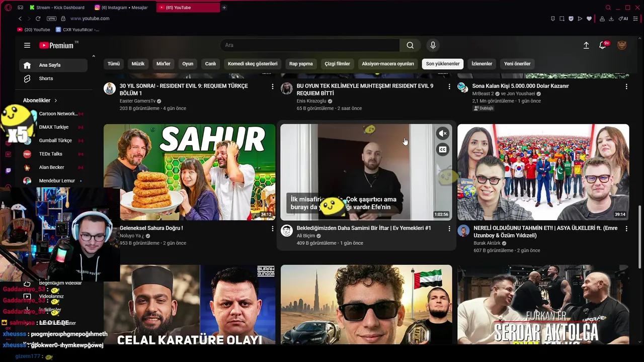Open options for Geleneksel Sahura Doğru
Image resolution: width=644 pixels, height=362 pixels.
(x=273, y=228)
